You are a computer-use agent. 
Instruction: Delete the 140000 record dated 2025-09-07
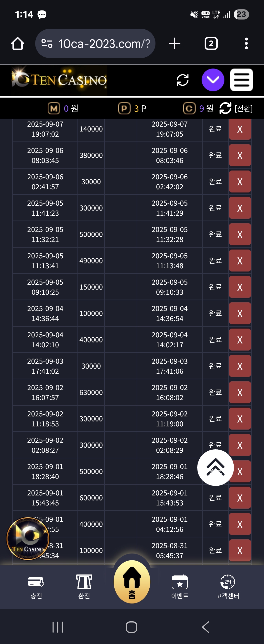pos(240,129)
